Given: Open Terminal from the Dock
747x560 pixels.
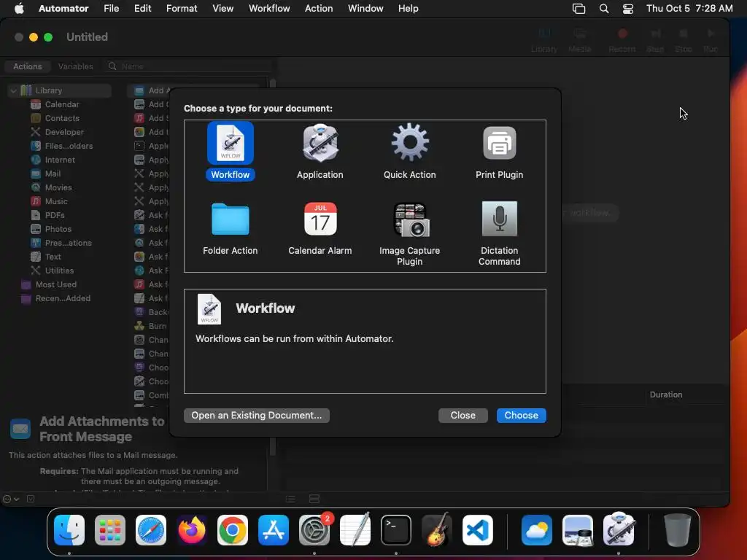Looking at the screenshot, I should click(396, 530).
